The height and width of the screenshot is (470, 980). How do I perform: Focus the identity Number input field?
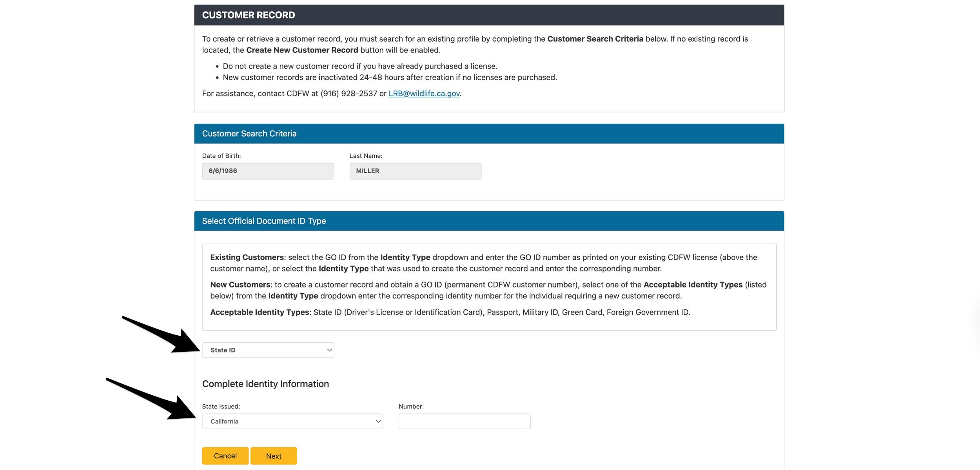464,421
